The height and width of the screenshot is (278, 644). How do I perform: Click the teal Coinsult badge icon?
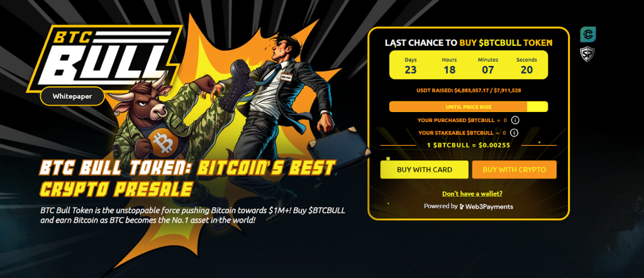click(x=588, y=35)
